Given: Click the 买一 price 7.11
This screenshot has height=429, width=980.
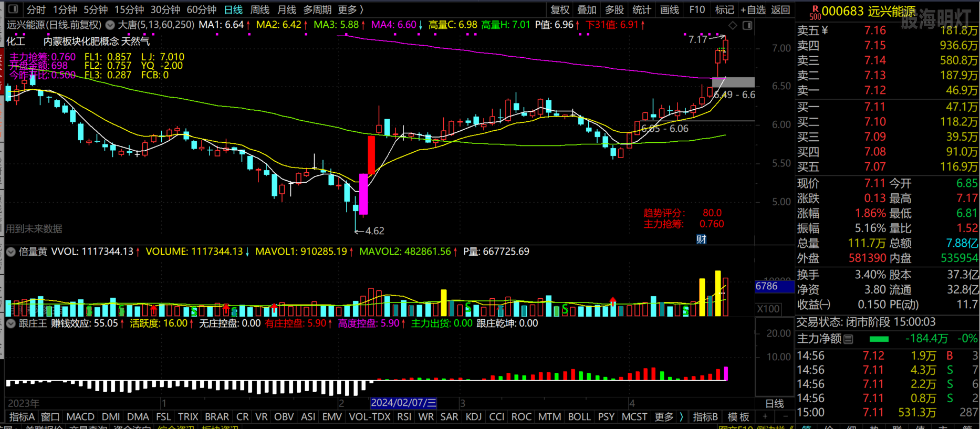Looking at the screenshot, I should pos(875,107).
